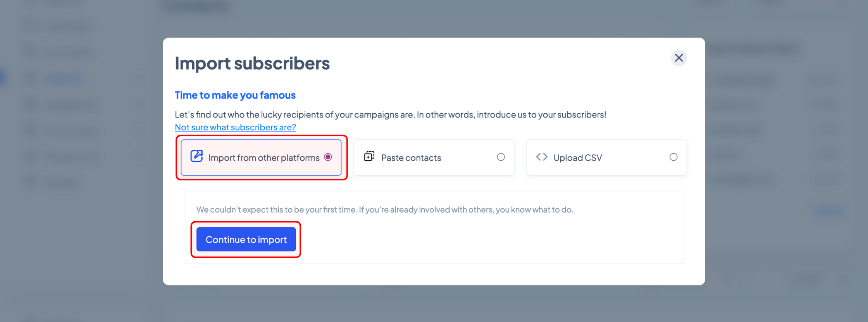
Task: Click the 'lucky recipients' description paragraph
Action: click(391, 114)
